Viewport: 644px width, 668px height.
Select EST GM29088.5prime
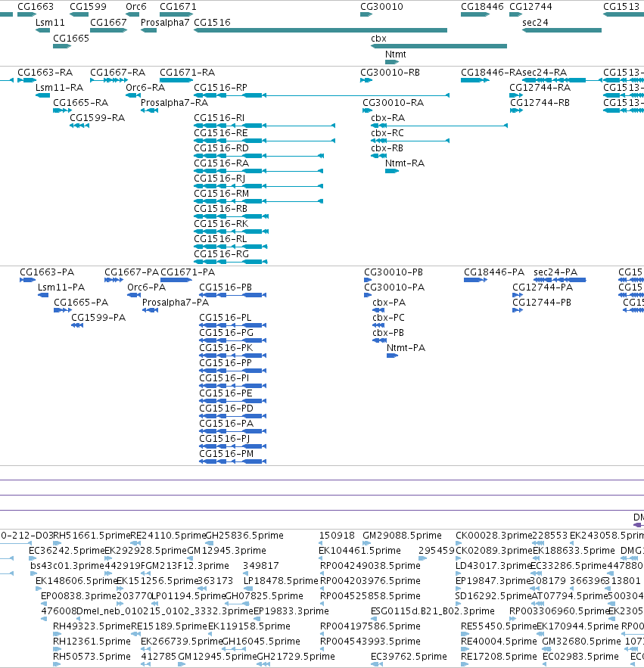(x=366, y=543)
